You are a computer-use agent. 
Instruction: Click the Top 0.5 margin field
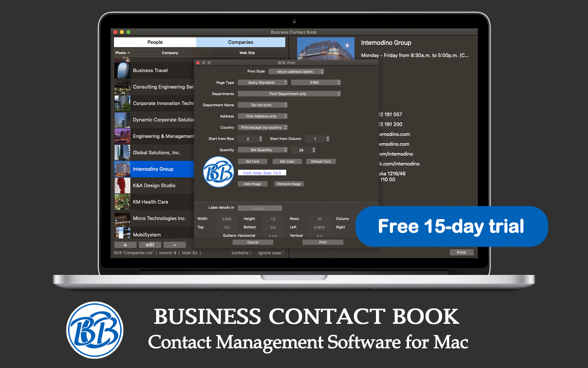[227, 227]
